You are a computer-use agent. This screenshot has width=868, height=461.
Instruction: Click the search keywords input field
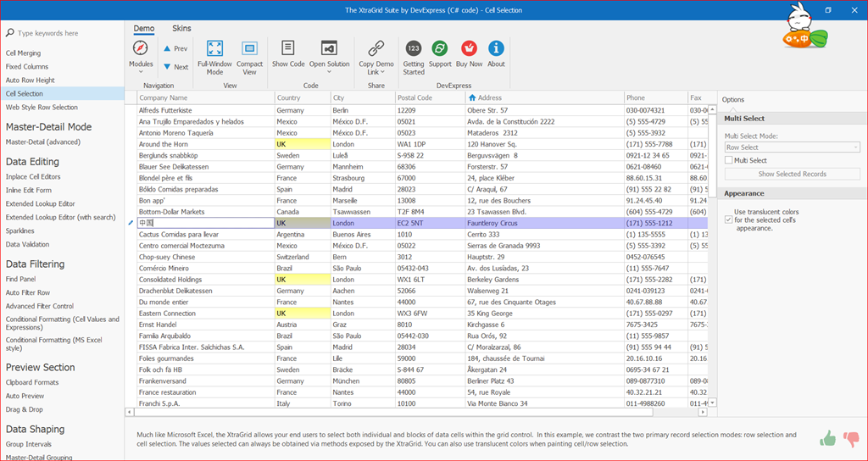click(x=66, y=33)
